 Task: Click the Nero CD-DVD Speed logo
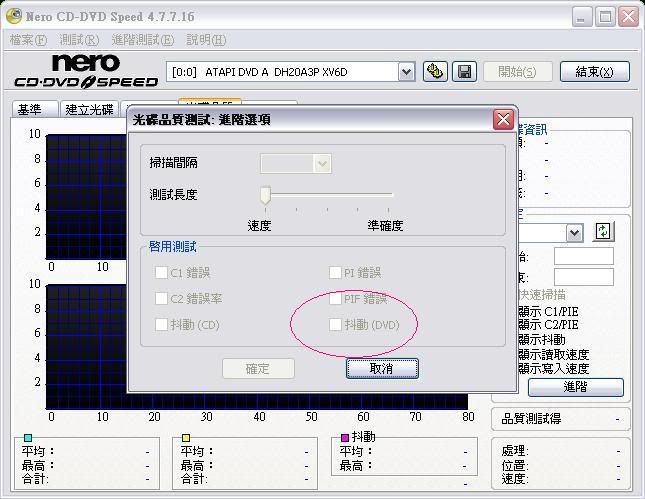click(x=86, y=71)
